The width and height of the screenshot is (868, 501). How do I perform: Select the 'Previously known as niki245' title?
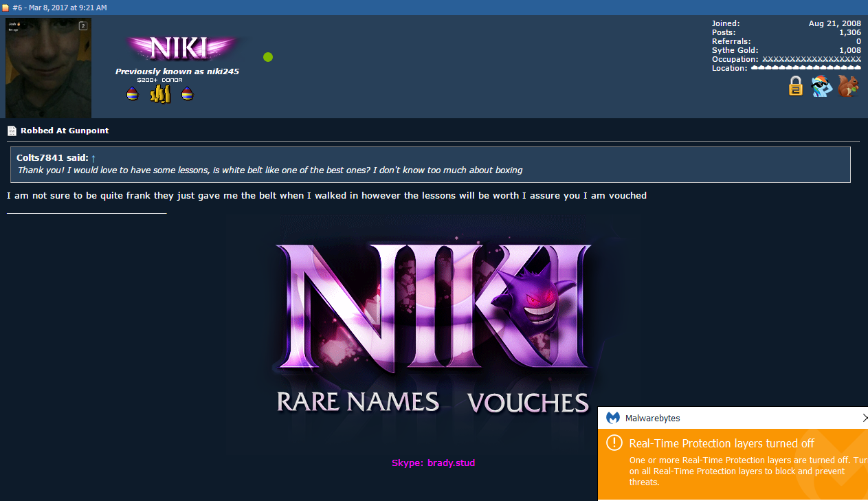177,71
